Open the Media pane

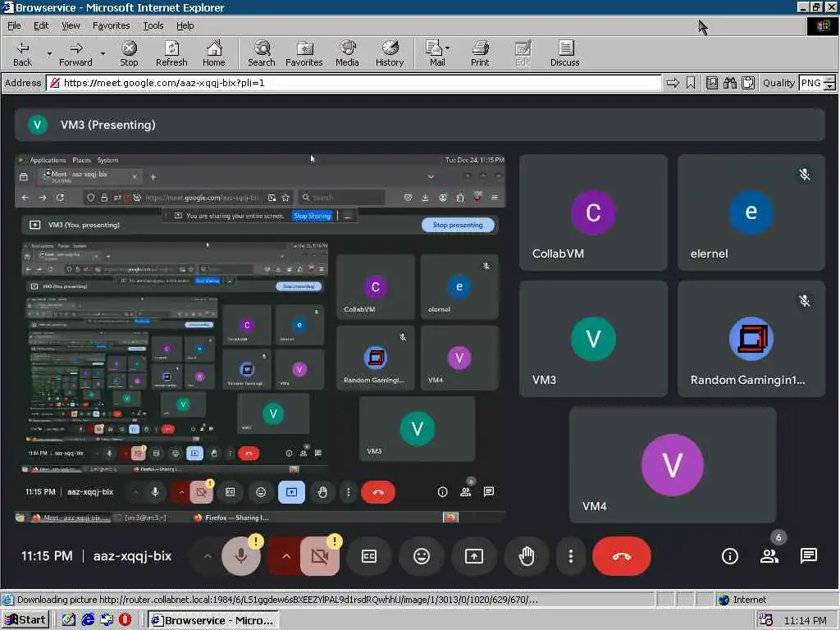pos(347,53)
